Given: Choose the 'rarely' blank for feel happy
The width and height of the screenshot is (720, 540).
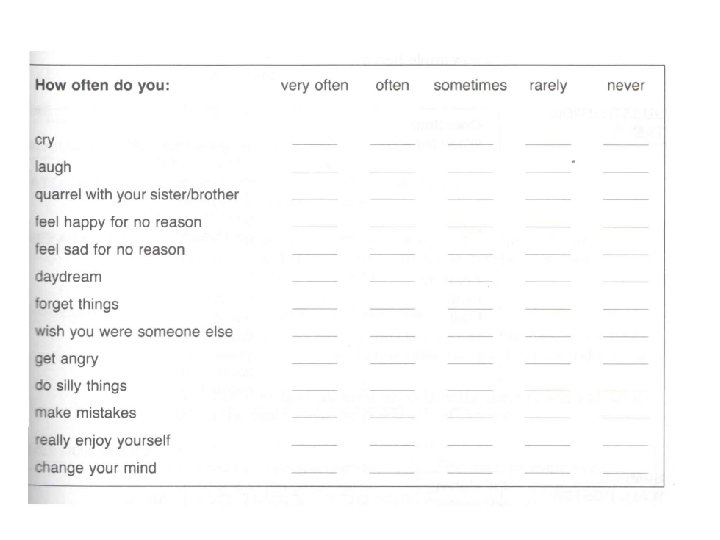Looking at the screenshot, I should pyautogui.click(x=548, y=225).
